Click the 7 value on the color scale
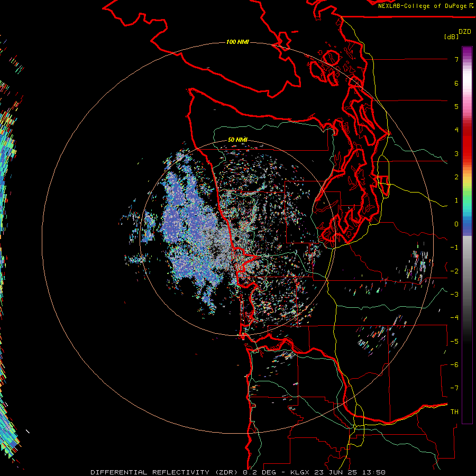Viewport: 476px width, 476px height. click(x=456, y=59)
